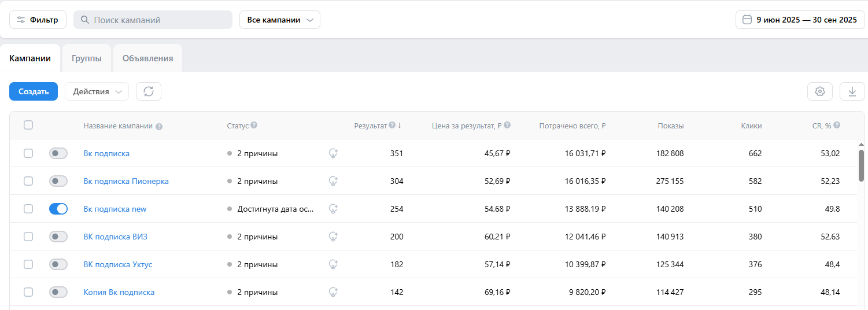This screenshot has height=310, width=868.
Task: Click help icon next to Статус header
Action: 254,125
